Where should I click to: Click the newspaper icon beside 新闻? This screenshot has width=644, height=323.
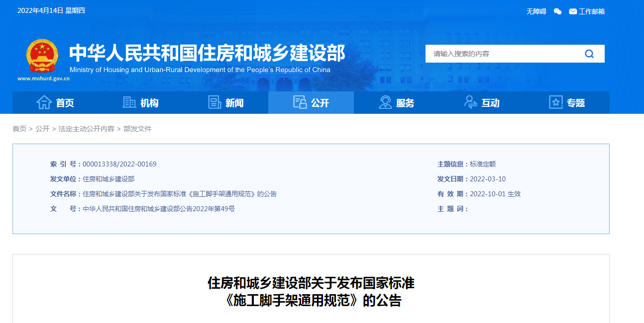pos(214,102)
